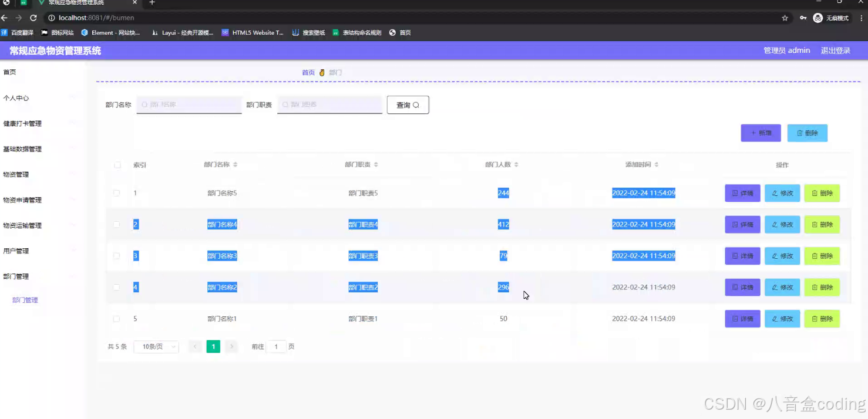The height and width of the screenshot is (419, 868).
Task: Click the medal icon in the breadcrumb
Action: [321, 72]
